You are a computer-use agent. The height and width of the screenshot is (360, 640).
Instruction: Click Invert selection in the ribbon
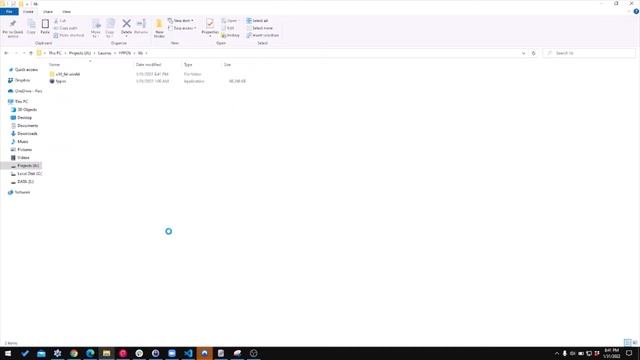pos(262,36)
